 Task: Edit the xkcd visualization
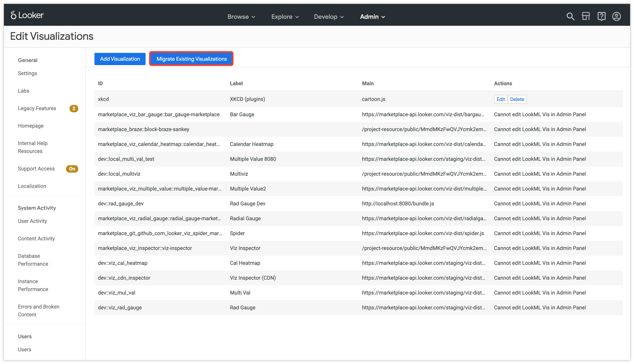coord(500,99)
